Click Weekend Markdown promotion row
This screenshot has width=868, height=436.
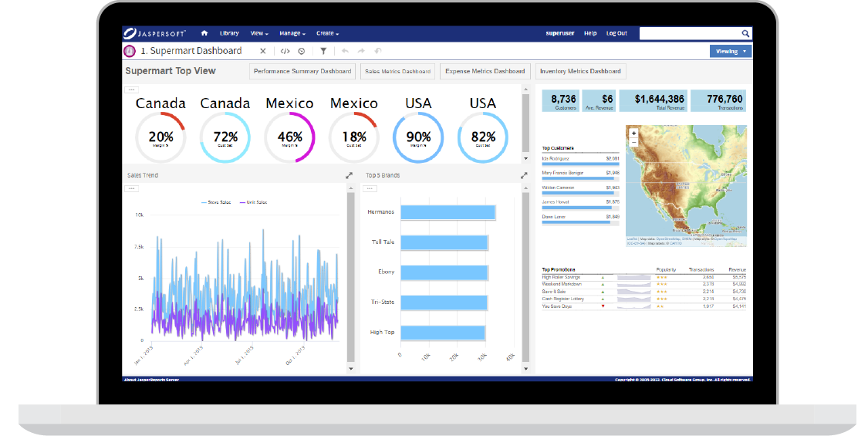[x=643, y=284]
